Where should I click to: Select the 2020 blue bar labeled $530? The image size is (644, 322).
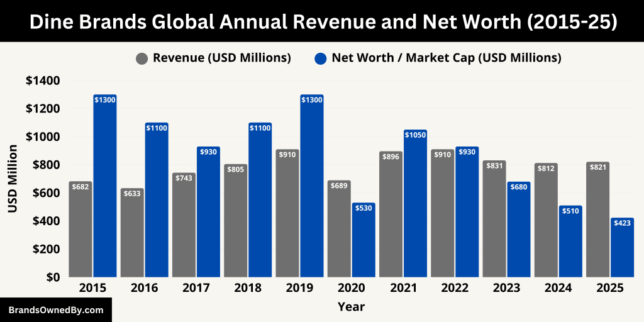click(363, 242)
